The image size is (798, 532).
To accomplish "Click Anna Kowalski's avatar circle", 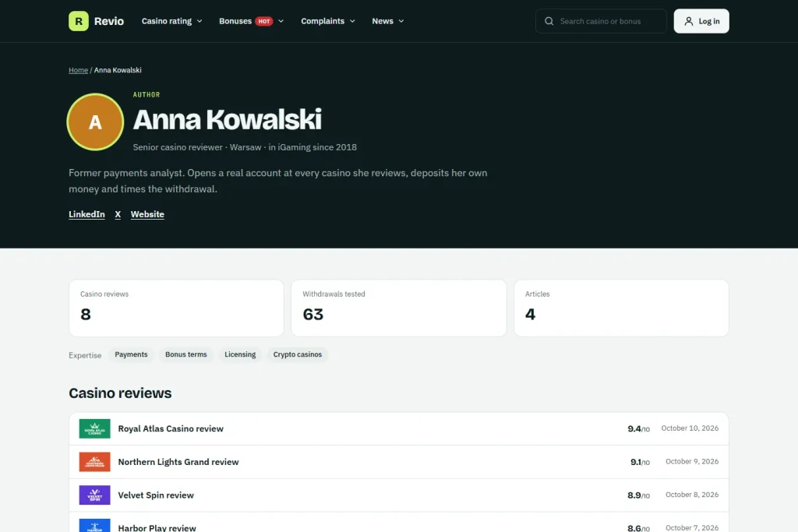I will click(x=95, y=122).
